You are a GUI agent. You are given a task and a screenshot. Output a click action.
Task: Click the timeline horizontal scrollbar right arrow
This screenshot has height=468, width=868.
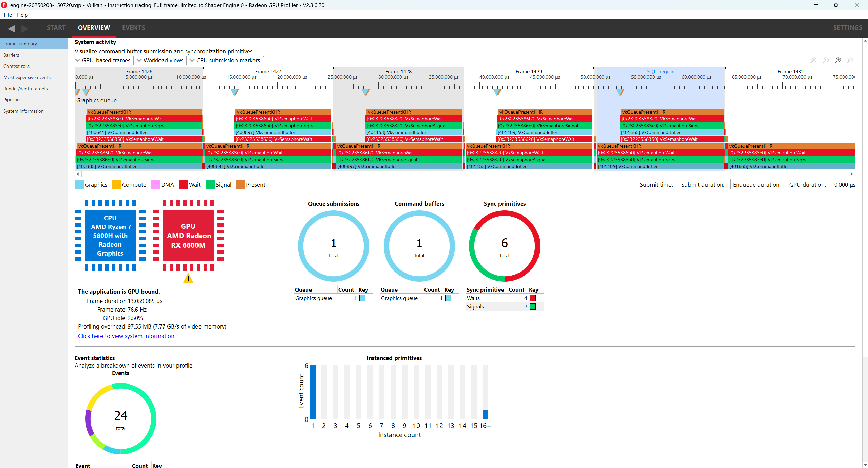pos(852,174)
